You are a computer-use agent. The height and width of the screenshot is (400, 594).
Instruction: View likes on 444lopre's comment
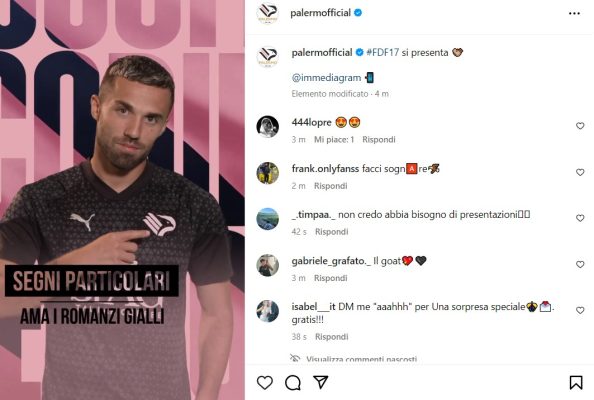334,140
